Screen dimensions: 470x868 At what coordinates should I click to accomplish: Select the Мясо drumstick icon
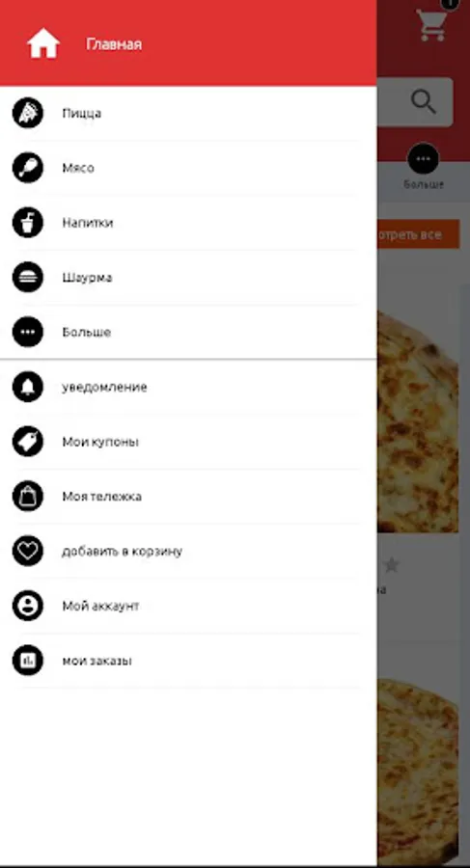(28, 168)
